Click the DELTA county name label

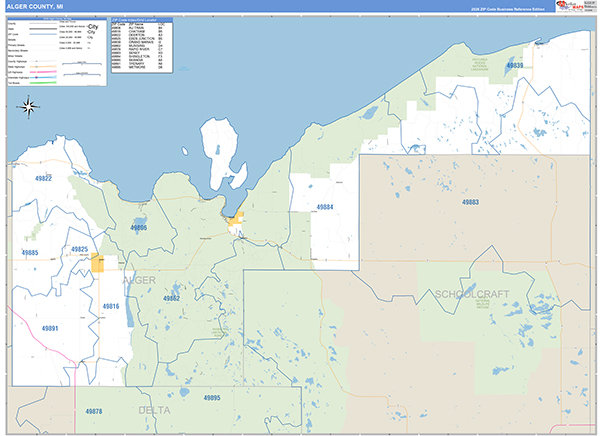(154, 410)
